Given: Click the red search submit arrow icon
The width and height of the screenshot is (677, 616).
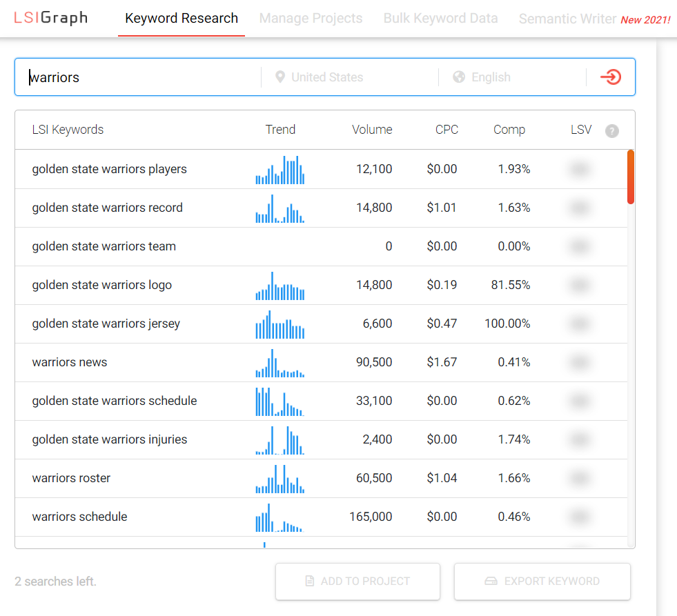Looking at the screenshot, I should pos(611,77).
